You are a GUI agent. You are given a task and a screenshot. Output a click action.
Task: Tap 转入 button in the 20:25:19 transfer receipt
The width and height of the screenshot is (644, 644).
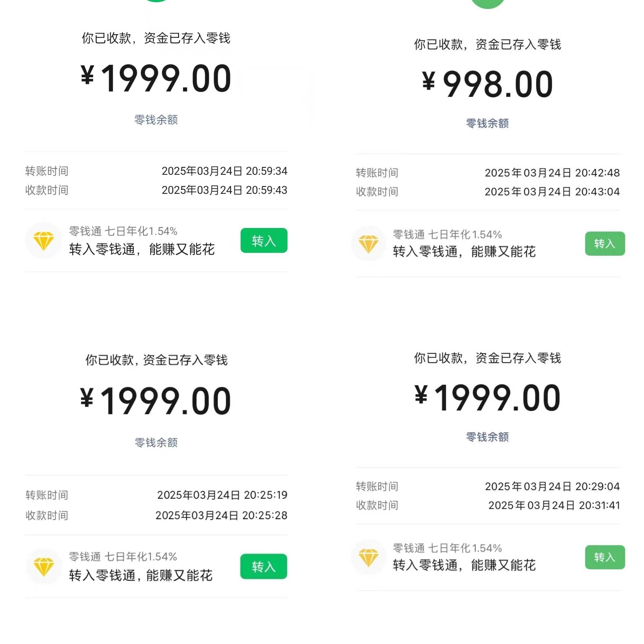coord(264,566)
